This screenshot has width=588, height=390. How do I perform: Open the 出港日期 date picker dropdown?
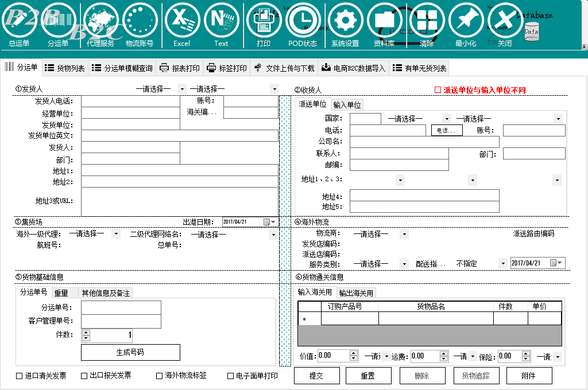tap(273, 222)
